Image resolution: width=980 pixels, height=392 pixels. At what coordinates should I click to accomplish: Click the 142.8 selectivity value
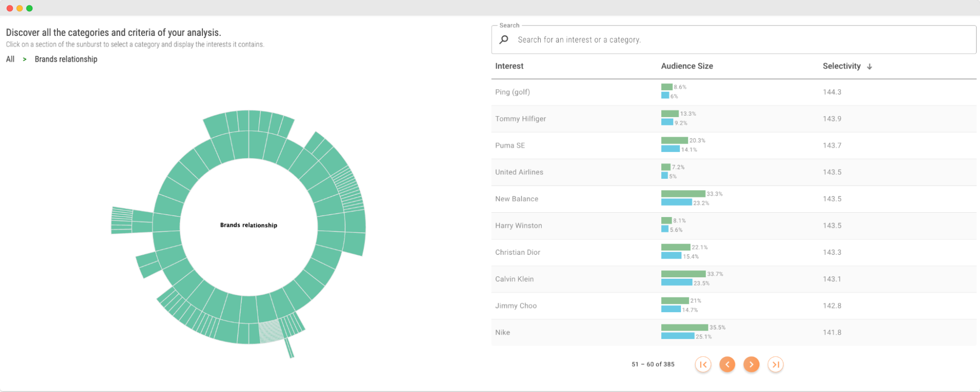[x=832, y=306]
